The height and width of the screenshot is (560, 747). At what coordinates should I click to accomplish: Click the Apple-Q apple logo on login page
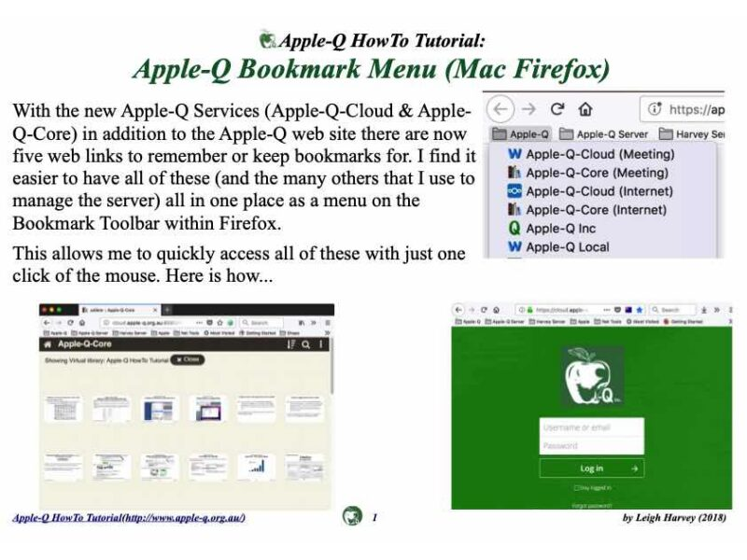[x=592, y=376]
